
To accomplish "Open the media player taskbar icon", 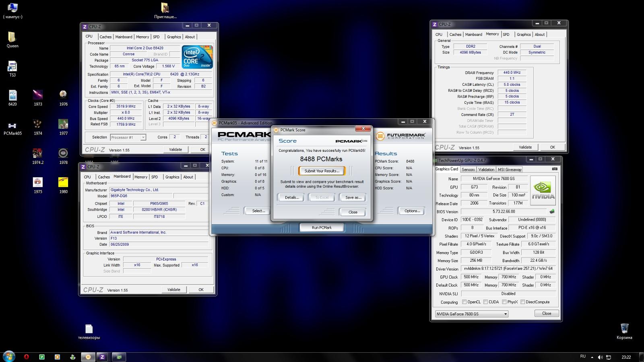I will 57,357.
